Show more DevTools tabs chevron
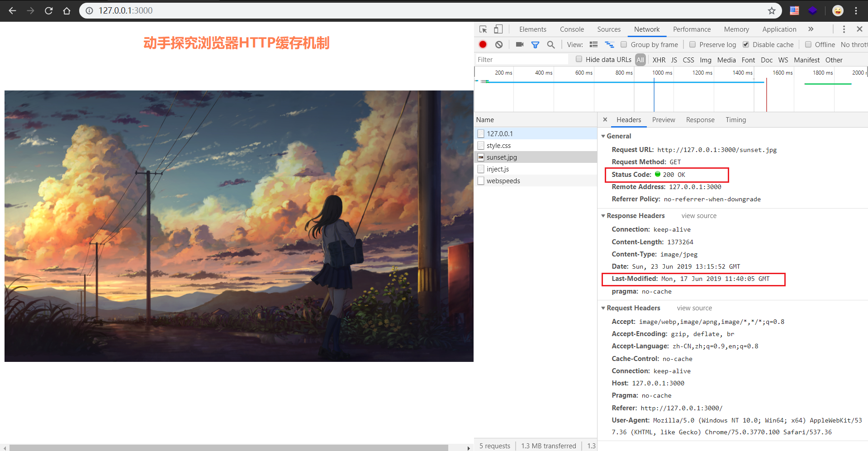This screenshot has width=868, height=451. pos(811,29)
